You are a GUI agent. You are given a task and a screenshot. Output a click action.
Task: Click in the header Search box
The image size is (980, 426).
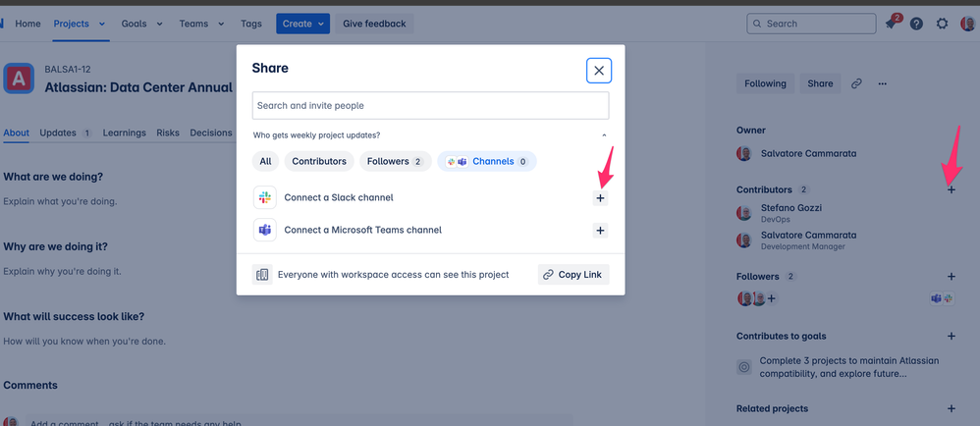point(811,24)
